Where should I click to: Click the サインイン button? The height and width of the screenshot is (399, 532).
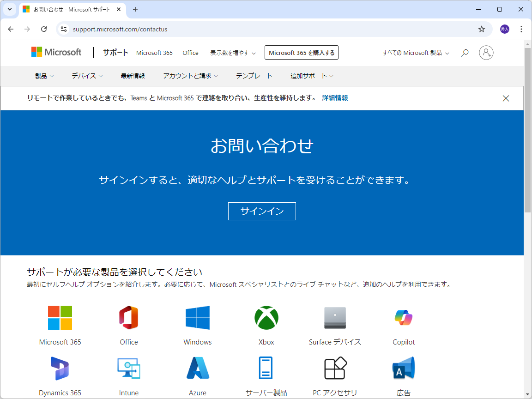(262, 211)
